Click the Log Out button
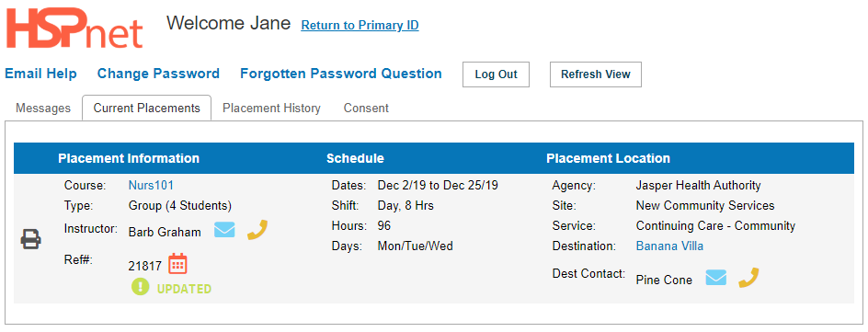Viewport: 868px width, 332px height. pyautogui.click(x=496, y=74)
